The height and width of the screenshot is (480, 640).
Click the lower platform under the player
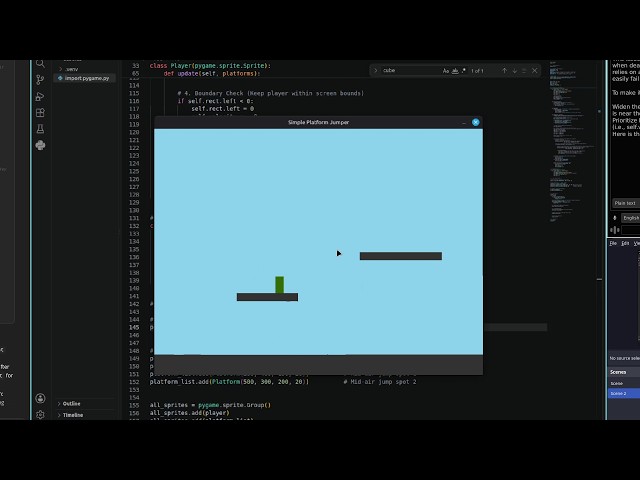tap(267, 297)
